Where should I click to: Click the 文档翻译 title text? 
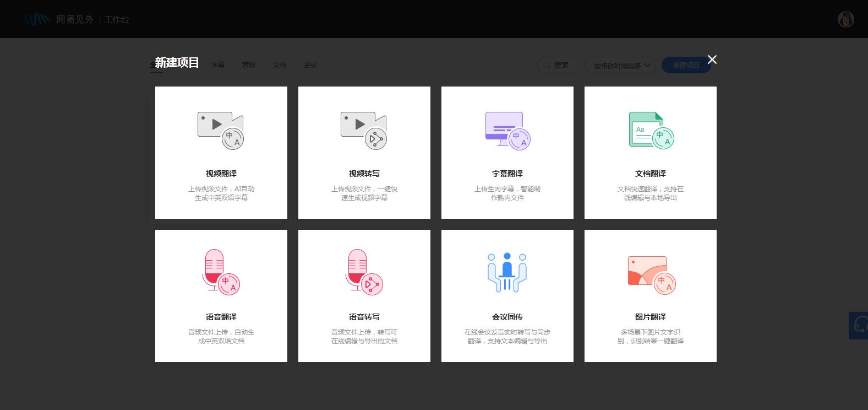tap(651, 174)
